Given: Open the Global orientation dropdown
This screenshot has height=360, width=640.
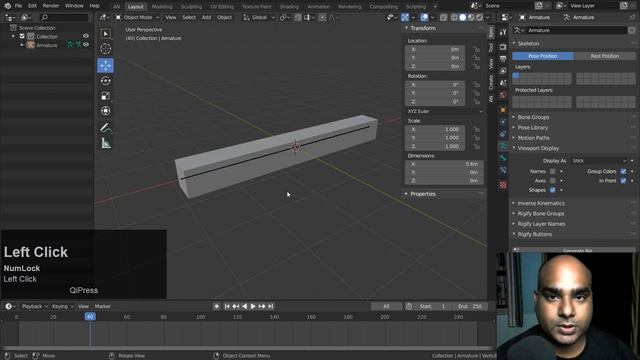Looking at the screenshot, I should [259, 18].
